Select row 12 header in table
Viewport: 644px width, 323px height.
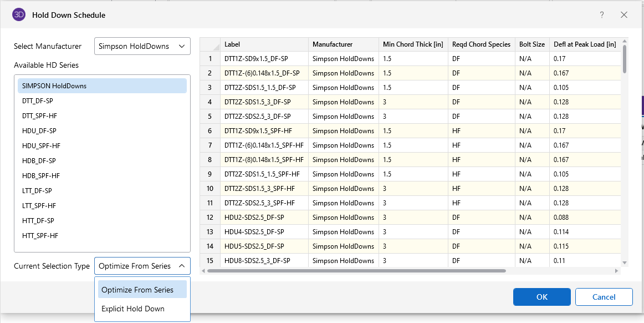210,218
